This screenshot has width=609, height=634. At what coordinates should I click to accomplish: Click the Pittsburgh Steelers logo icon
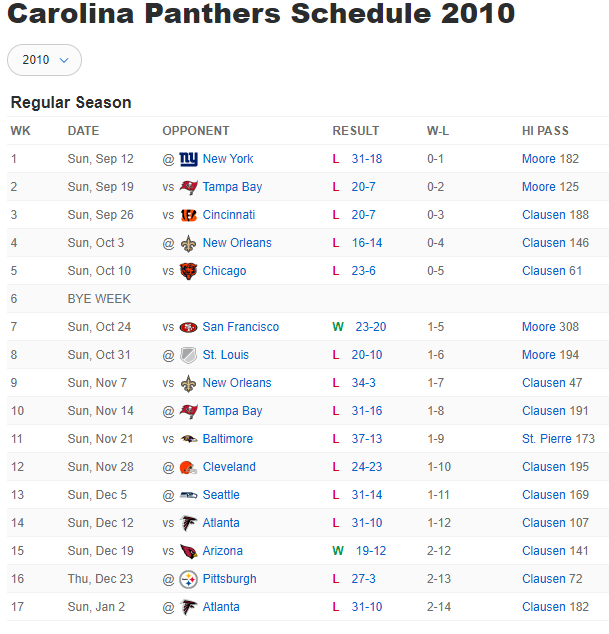188,579
